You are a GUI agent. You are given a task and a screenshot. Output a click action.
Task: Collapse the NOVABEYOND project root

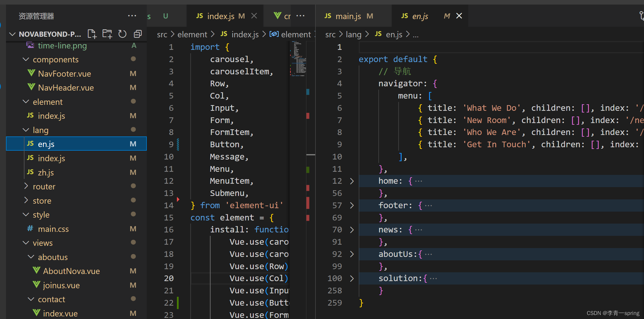pos(12,34)
